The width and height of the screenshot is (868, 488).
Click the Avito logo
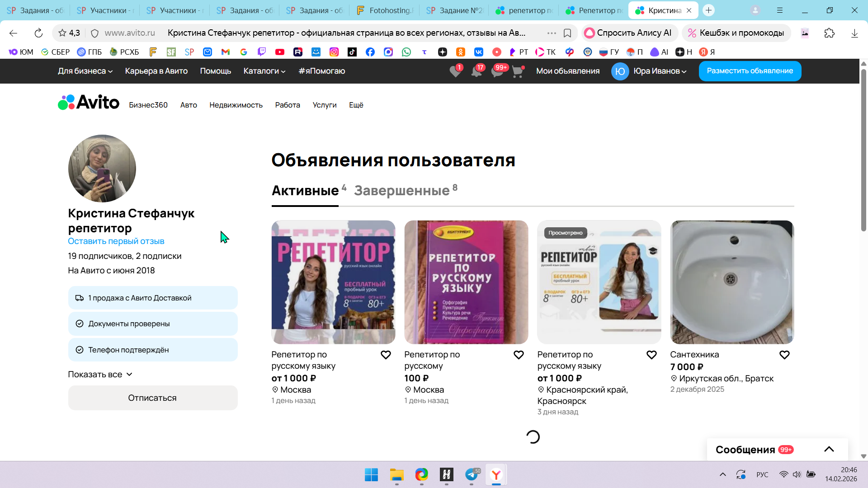(89, 103)
